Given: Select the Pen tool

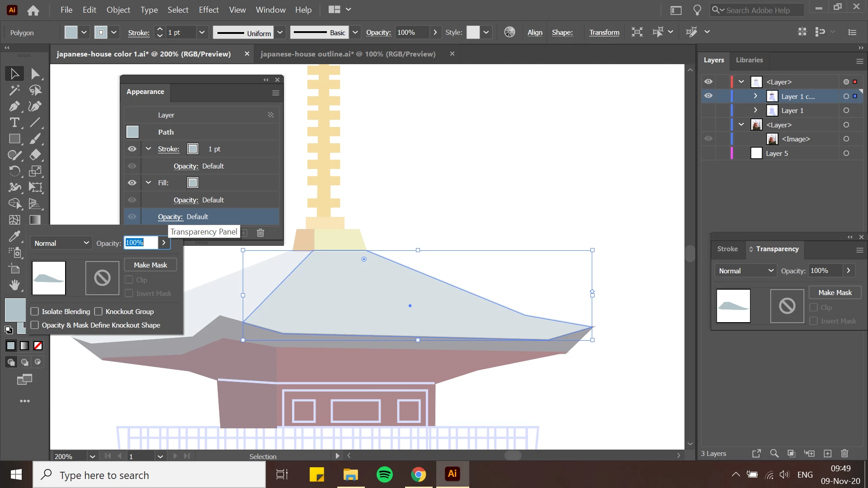Looking at the screenshot, I should 14,106.
